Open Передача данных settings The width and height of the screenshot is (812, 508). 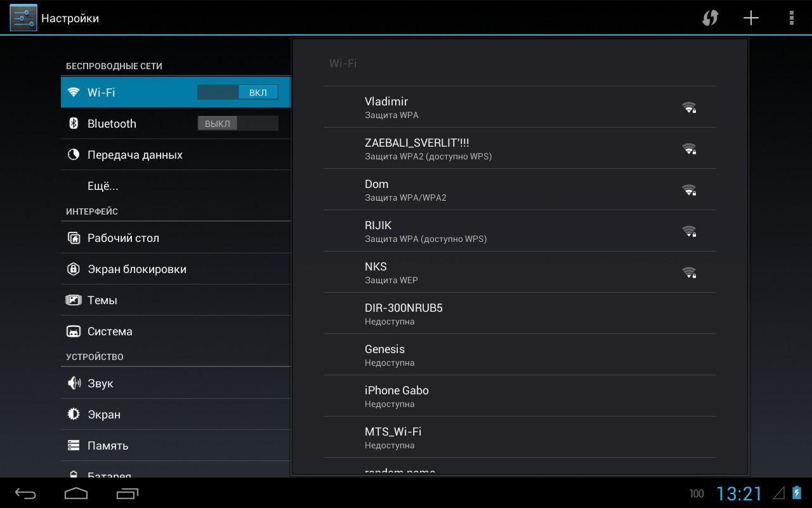coord(134,155)
